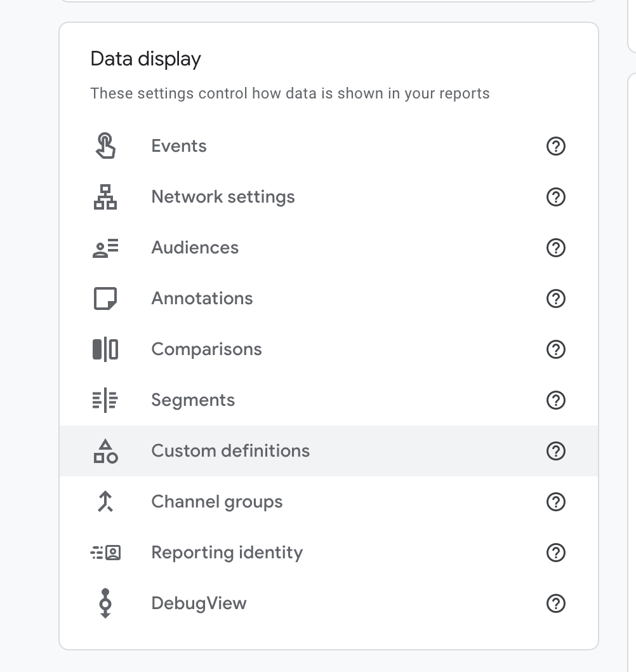The width and height of the screenshot is (636, 672).
Task: Click the Segments split-lines icon
Action: coord(105,400)
